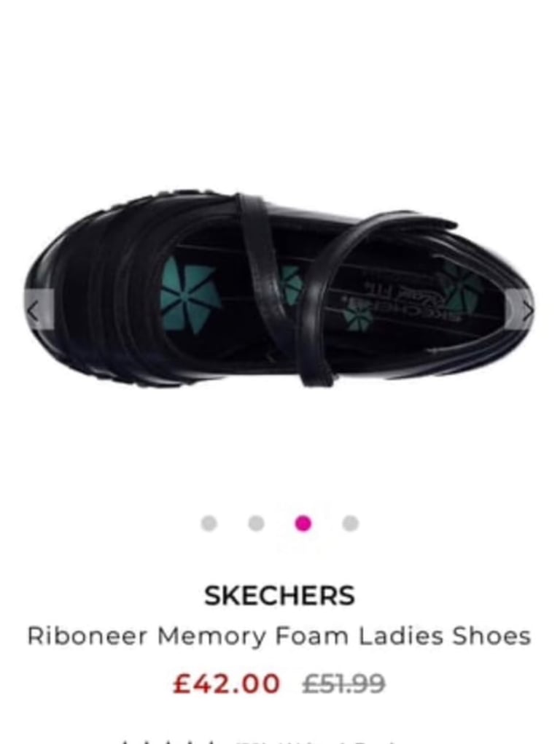Viewport: 560px width, 744px height.
Task: Select the second carousel dot
Action: click(x=256, y=524)
